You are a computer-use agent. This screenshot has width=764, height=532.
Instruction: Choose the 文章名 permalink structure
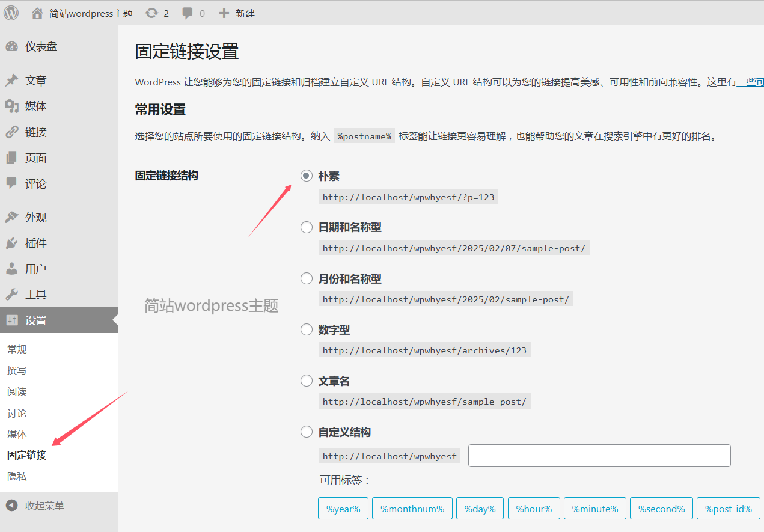point(307,381)
